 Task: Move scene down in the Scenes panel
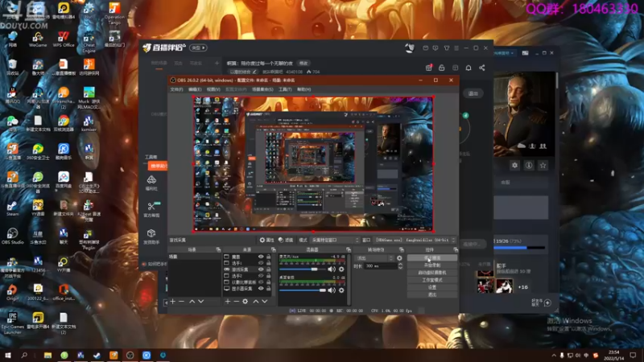[x=200, y=302]
